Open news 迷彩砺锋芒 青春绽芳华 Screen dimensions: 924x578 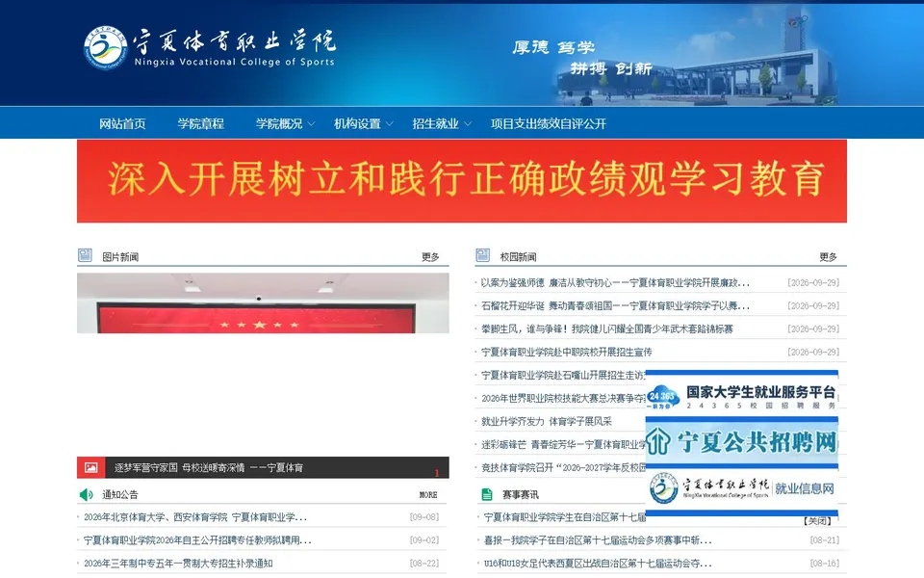coord(563,444)
